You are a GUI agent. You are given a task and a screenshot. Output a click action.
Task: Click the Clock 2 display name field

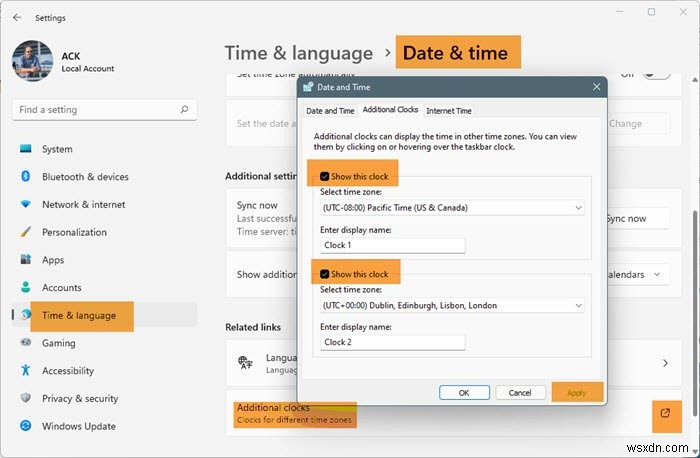[392, 342]
